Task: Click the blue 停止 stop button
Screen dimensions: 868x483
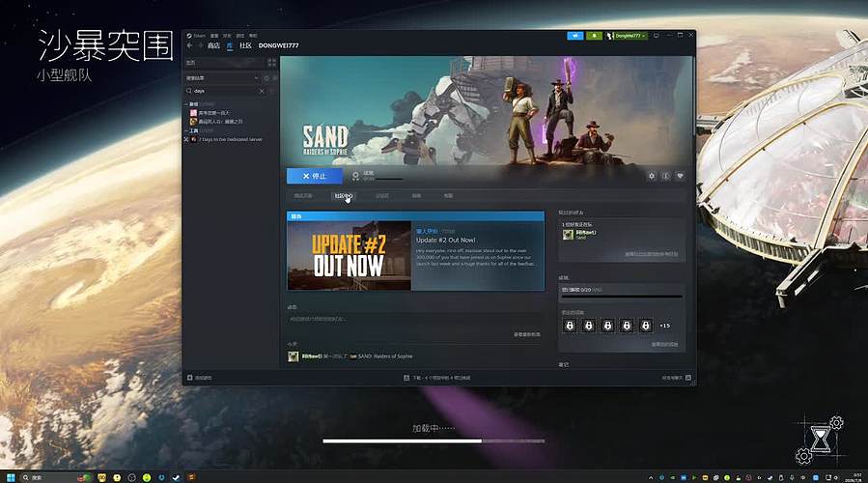Action: [315, 176]
